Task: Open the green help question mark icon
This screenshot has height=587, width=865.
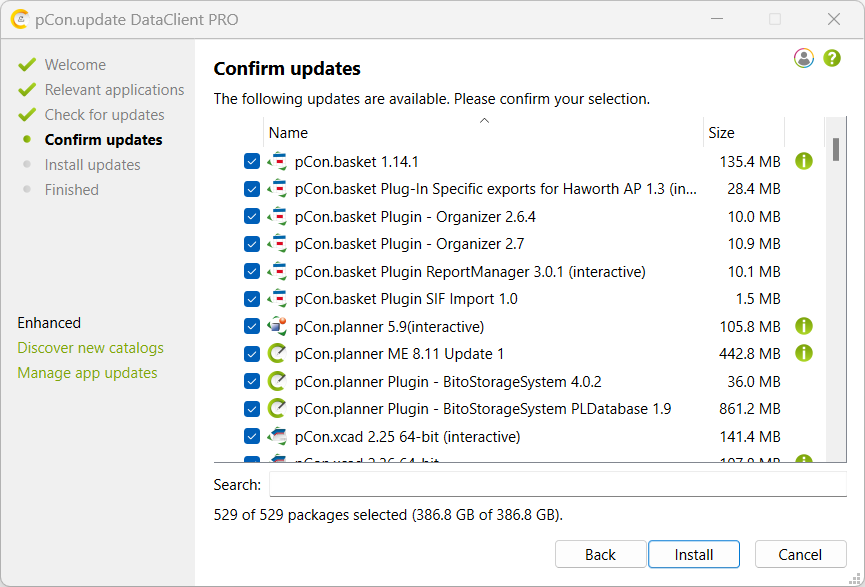Action: pos(832,58)
